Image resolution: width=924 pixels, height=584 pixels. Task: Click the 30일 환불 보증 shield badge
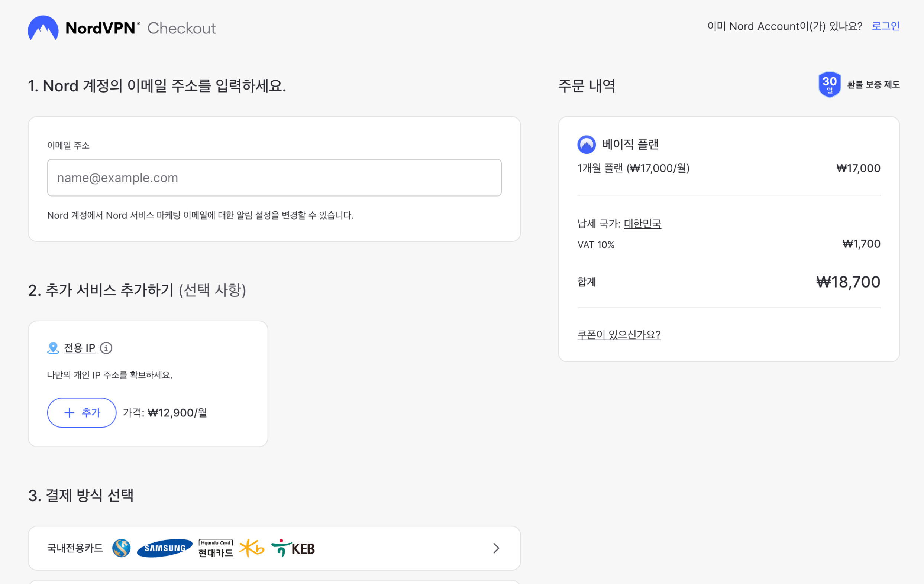pos(829,84)
